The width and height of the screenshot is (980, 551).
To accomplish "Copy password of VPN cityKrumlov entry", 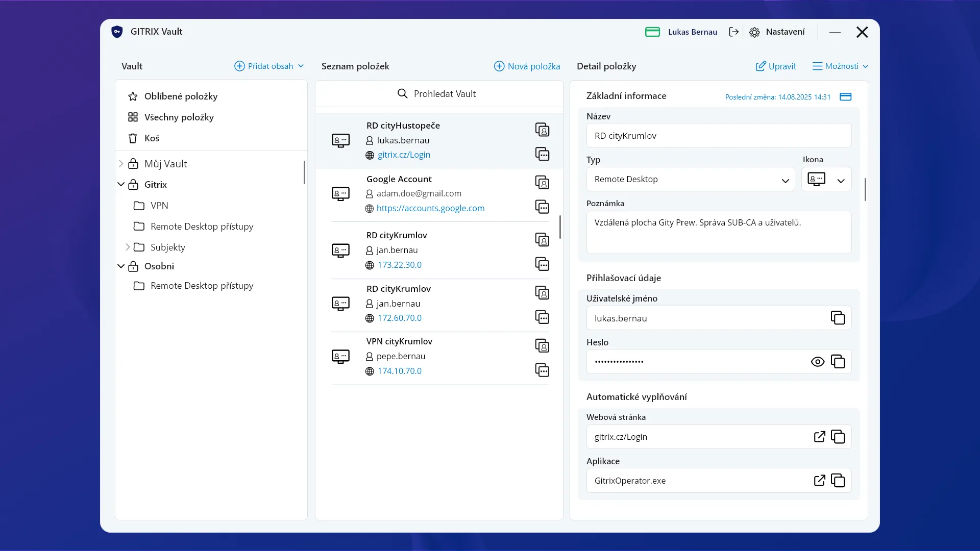I will (x=543, y=370).
